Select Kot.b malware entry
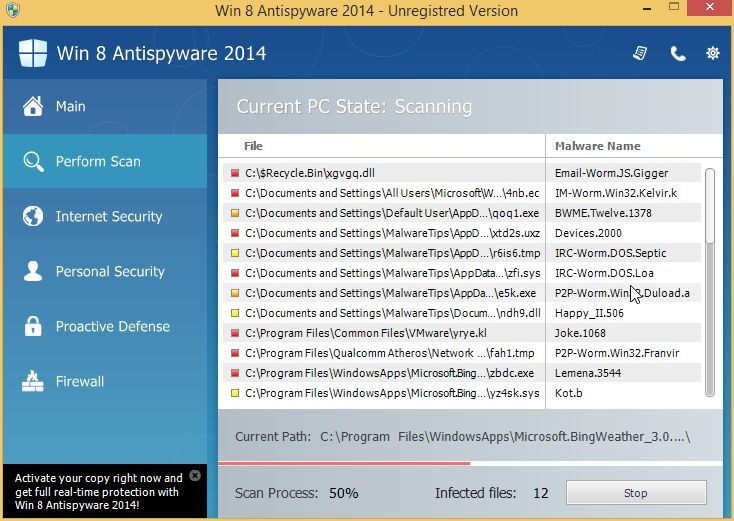This screenshot has width=734, height=521. pos(568,393)
